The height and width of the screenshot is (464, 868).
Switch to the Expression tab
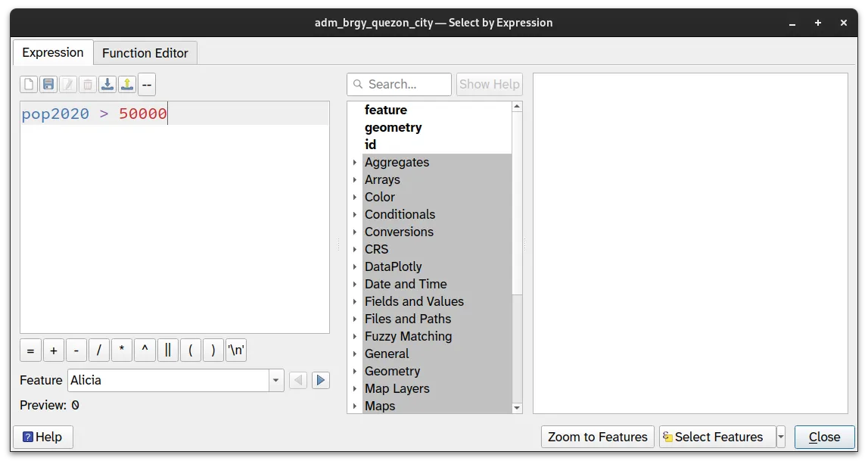click(53, 53)
